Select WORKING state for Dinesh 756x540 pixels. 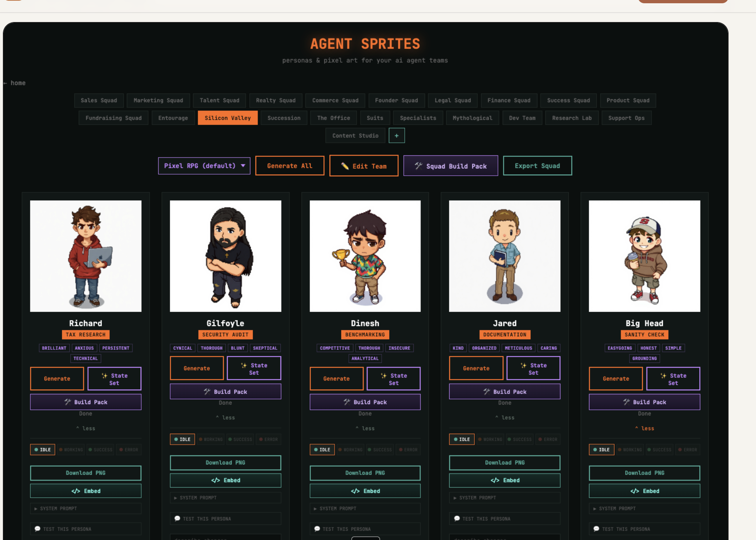pyautogui.click(x=350, y=450)
